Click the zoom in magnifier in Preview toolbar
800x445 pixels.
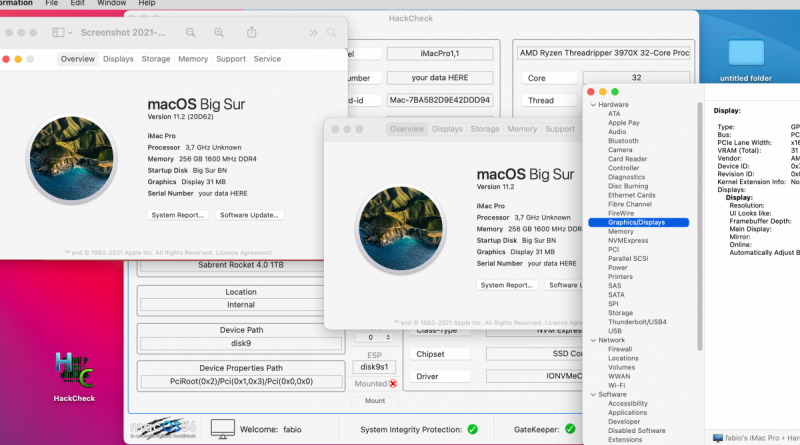(219, 33)
